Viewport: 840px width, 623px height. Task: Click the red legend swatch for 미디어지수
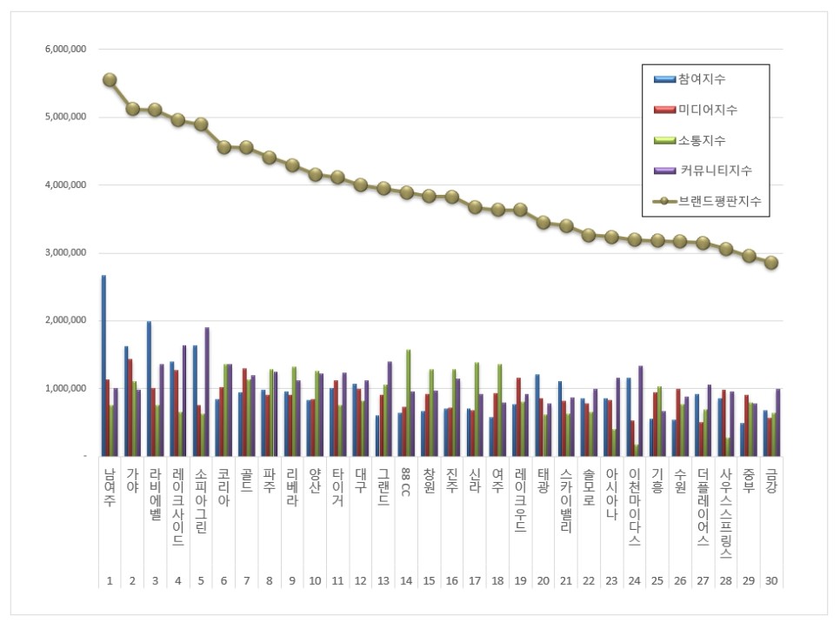click(665, 110)
